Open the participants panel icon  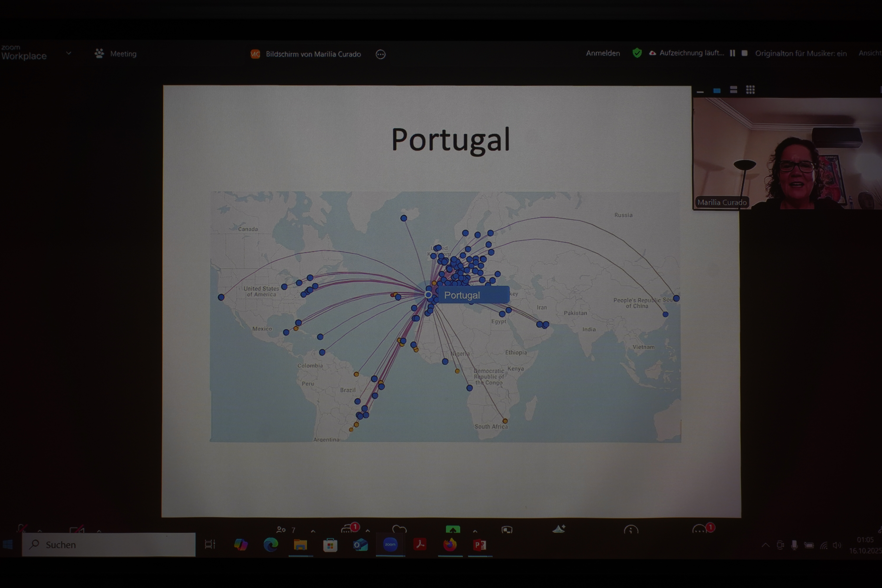281,529
